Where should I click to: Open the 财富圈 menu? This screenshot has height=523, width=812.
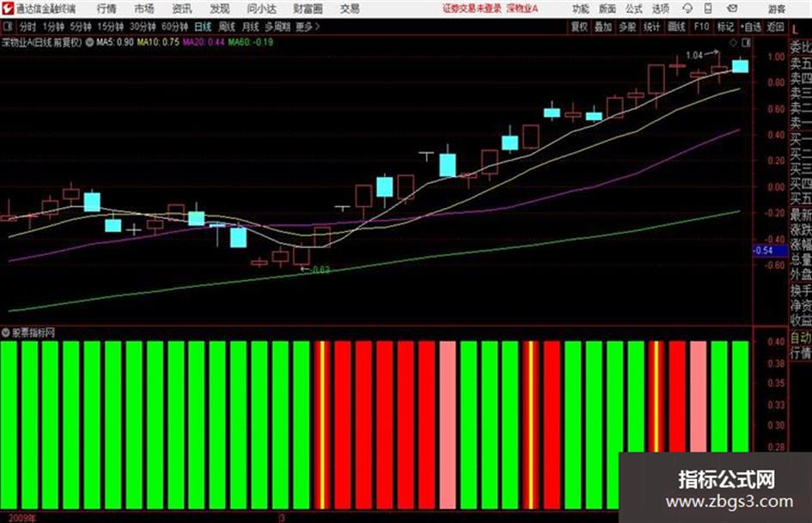(308, 9)
